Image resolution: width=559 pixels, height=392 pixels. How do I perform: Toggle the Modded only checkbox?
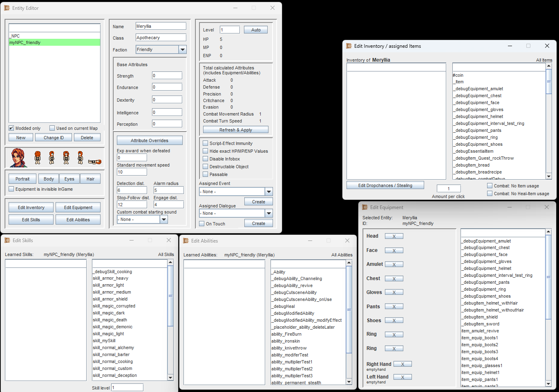[11, 128]
